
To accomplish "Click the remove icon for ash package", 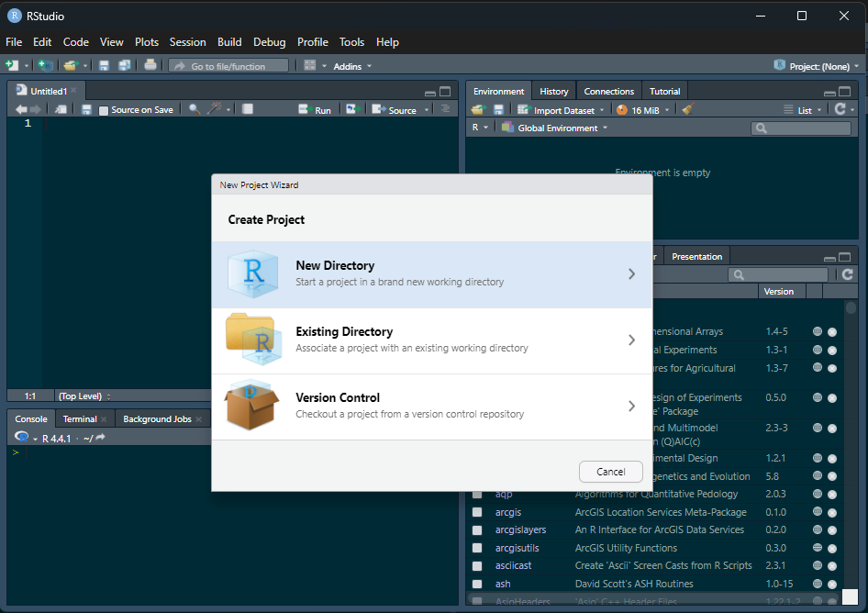I will 832,584.
